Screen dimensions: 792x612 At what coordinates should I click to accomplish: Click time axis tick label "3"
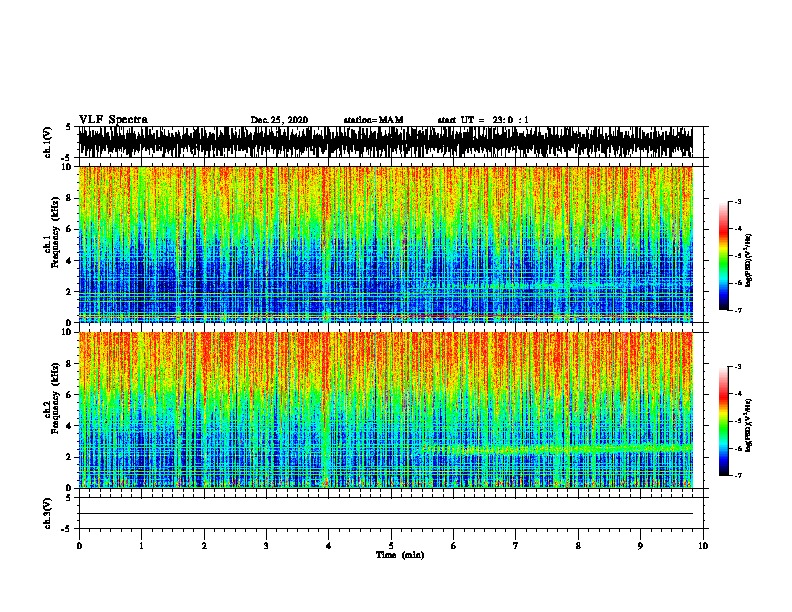click(x=266, y=545)
